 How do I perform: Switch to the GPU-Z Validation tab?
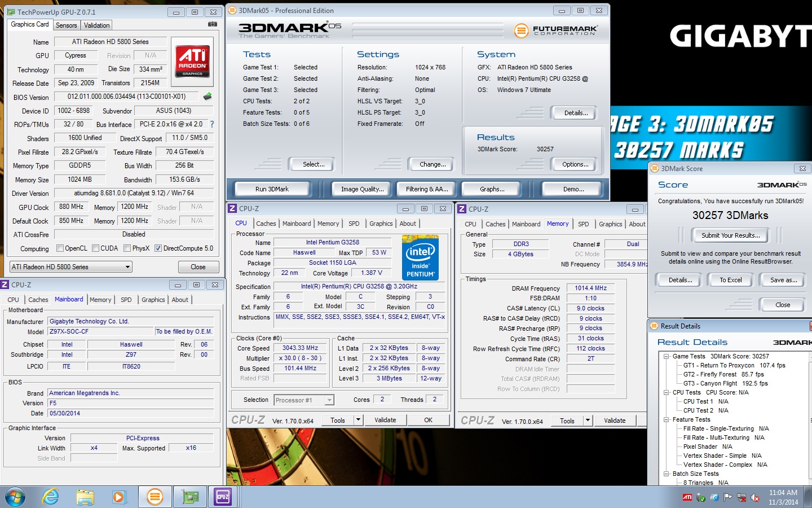[97, 25]
